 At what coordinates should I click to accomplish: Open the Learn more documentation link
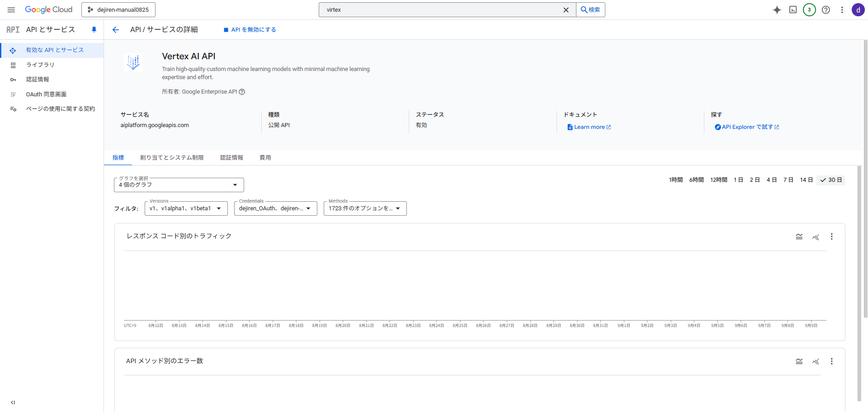point(589,127)
